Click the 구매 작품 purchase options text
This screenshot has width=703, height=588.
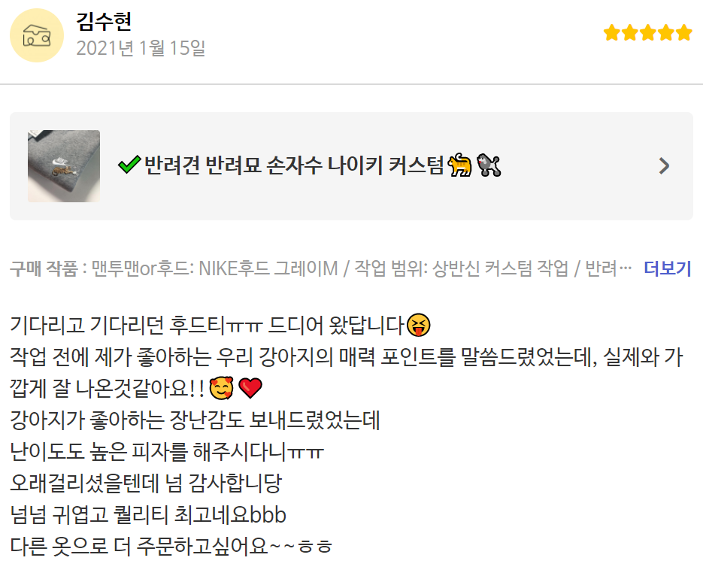pyautogui.click(x=320, y=268)
